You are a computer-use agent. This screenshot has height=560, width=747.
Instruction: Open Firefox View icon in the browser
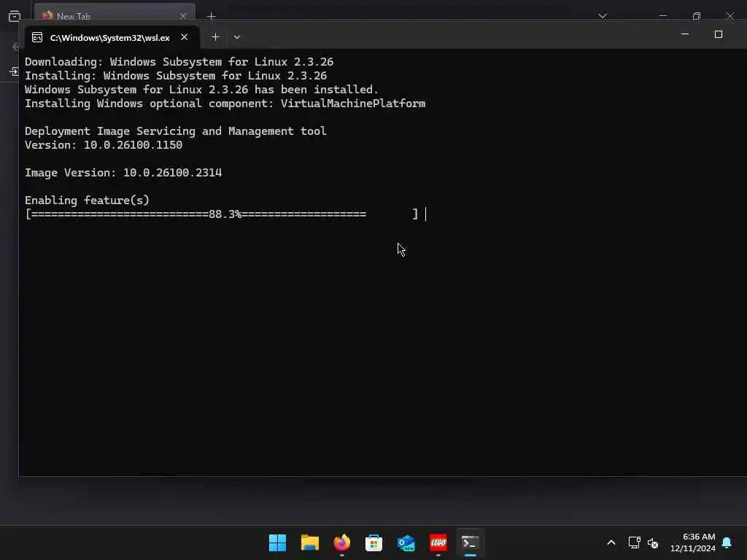[x=15, y=16]
